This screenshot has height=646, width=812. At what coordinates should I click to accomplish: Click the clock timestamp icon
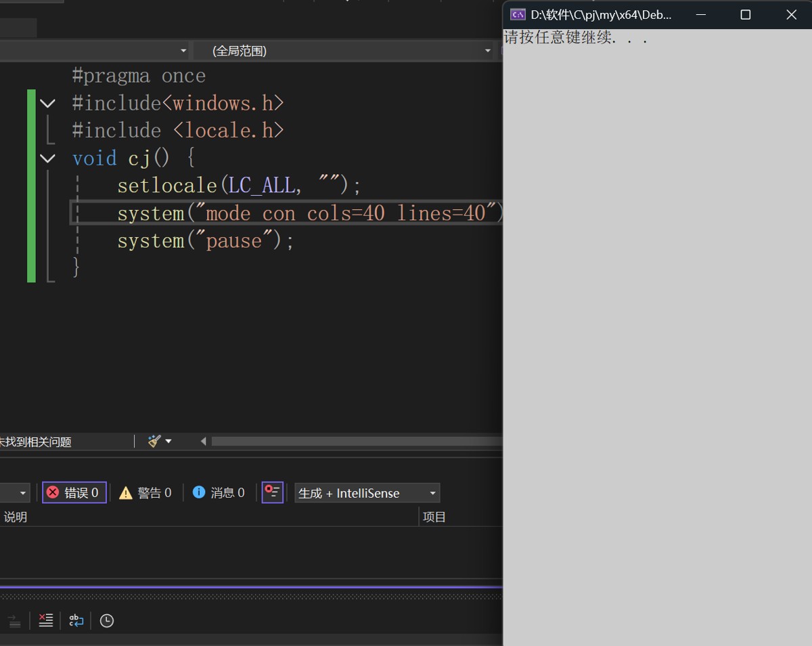(x=107, y=620)
